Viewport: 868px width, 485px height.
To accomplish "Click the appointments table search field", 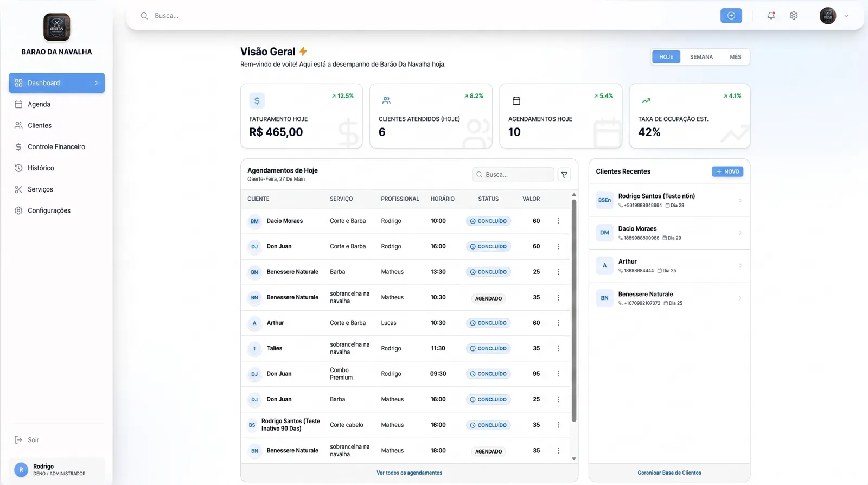I will click(513, 175).
